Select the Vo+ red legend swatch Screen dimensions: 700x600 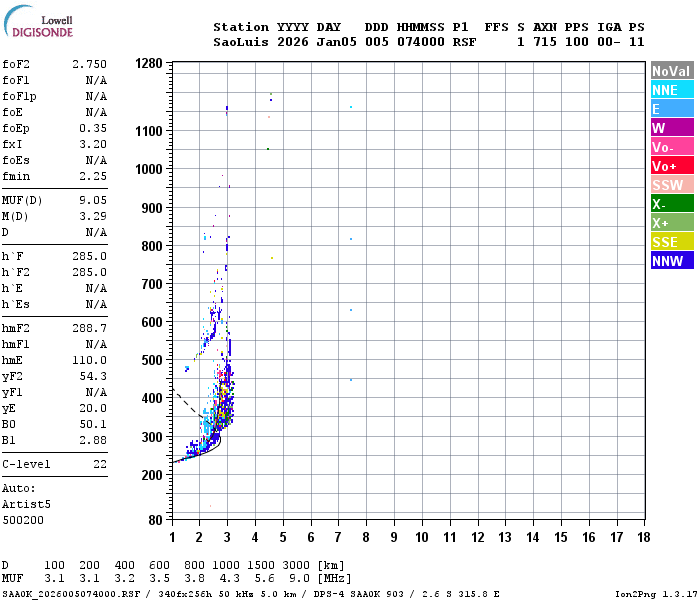coord(672,166)
